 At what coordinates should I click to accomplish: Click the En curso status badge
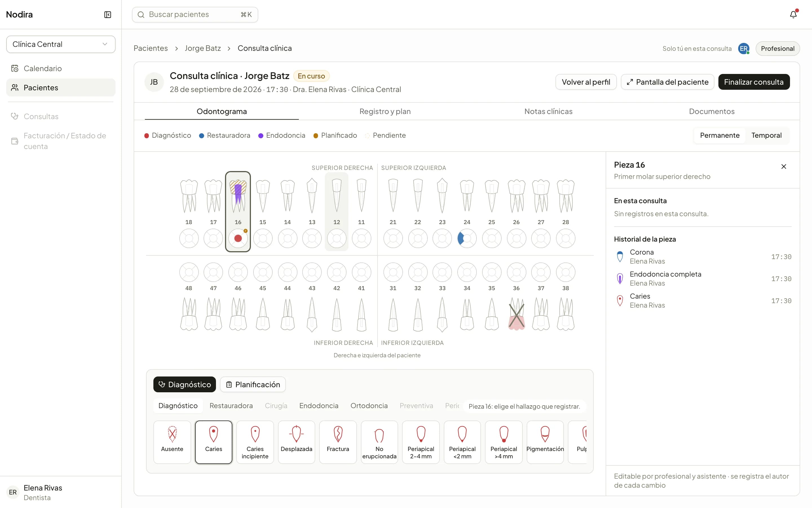coord(311,76)
